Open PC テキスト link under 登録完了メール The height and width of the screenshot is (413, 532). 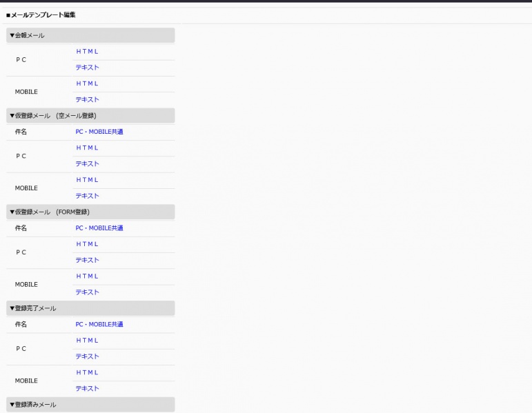(87, 356)
